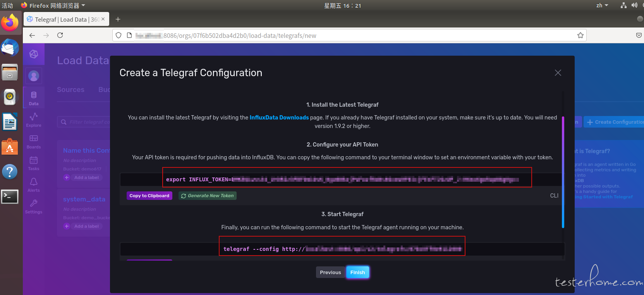
Task: Click the dialog's vertical scrollbar
Action: click(x=563, y=172)
